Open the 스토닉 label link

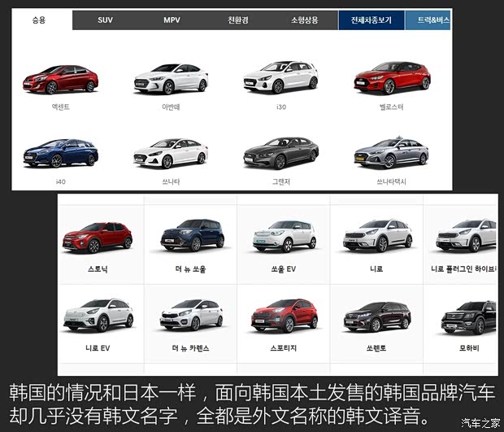(x=98, y=269)
